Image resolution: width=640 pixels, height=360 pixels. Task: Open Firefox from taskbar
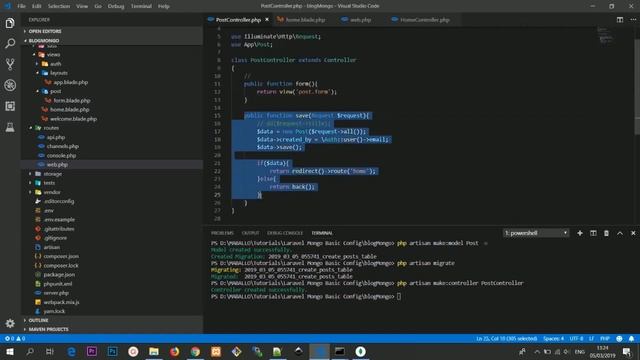coord(174,351)
